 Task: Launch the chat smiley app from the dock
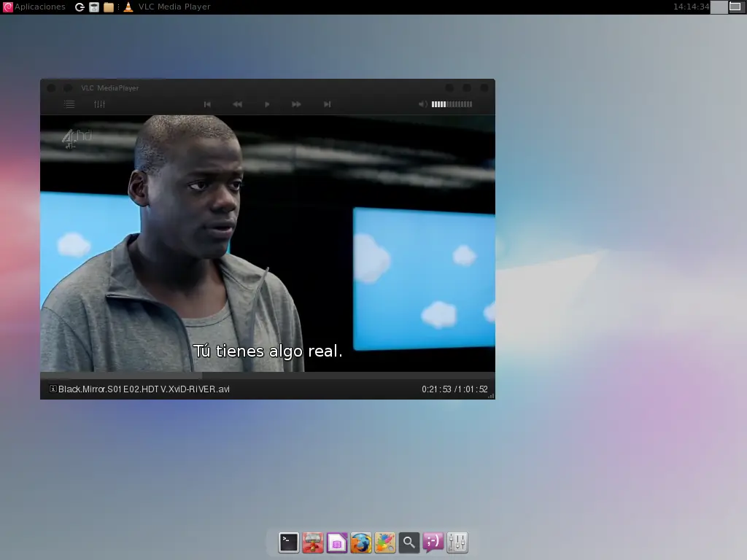click(x=433, y=542)
